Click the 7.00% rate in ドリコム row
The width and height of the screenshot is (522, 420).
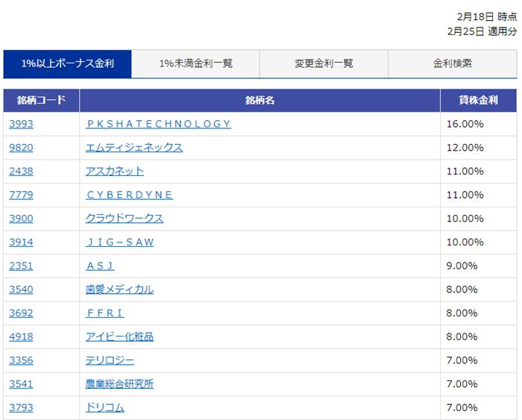pos(462,408)
